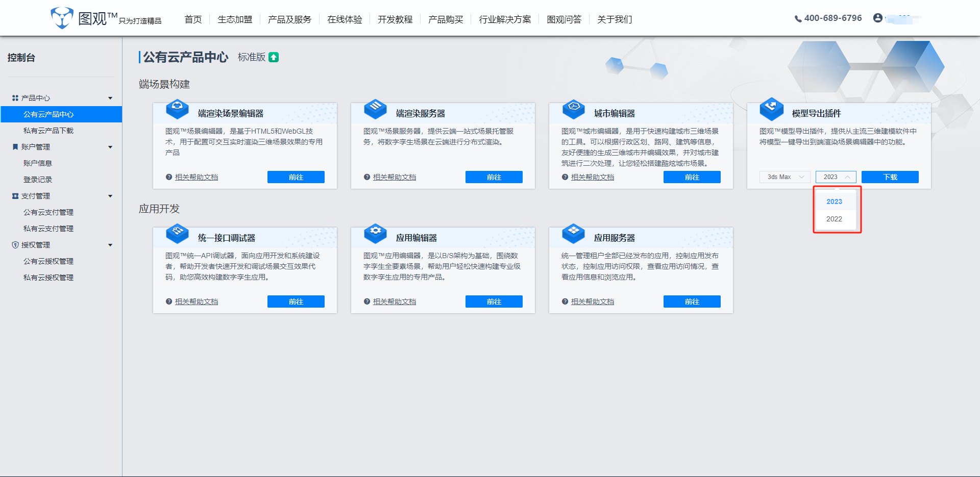Viewport: 980px width, 477px height.
Task: Open 相关帮助文档 link in 端渲染服务器 card
Action: (x=395, y=177)
